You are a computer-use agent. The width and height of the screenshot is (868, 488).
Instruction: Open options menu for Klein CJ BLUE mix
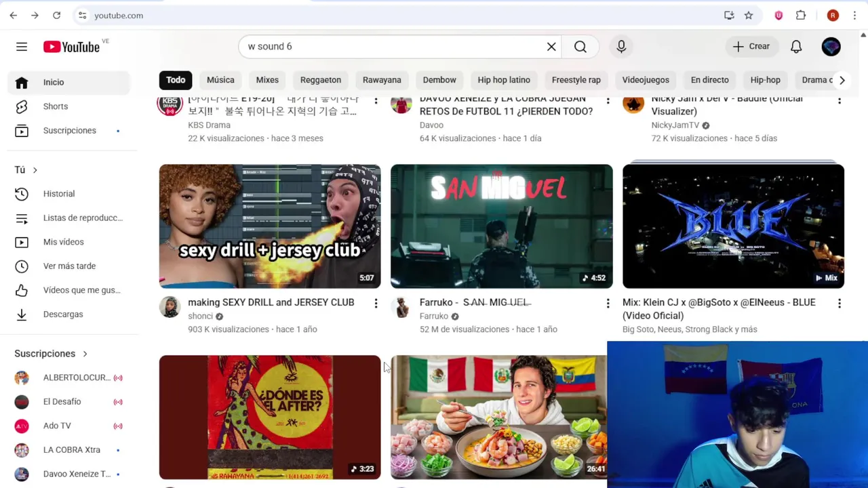click(x=839, y=304)
